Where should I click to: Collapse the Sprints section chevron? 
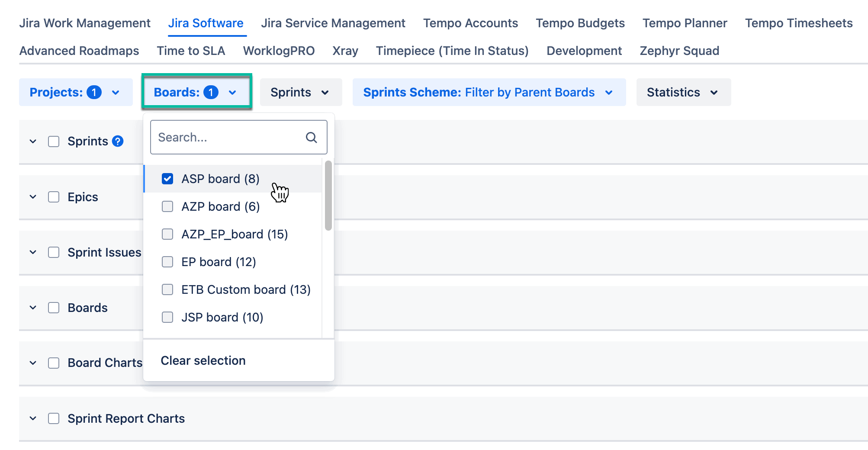click(x=33, y=141)
